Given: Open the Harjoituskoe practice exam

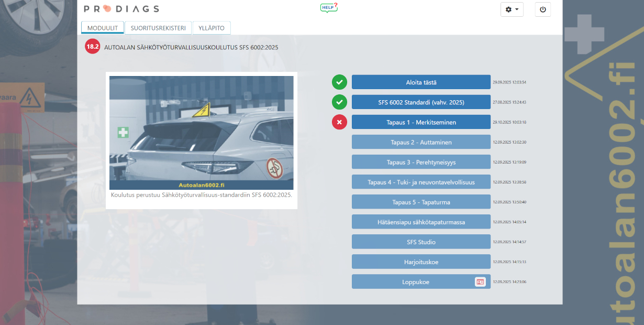Looking at the screenshot, I should click(x=421, y=262).
